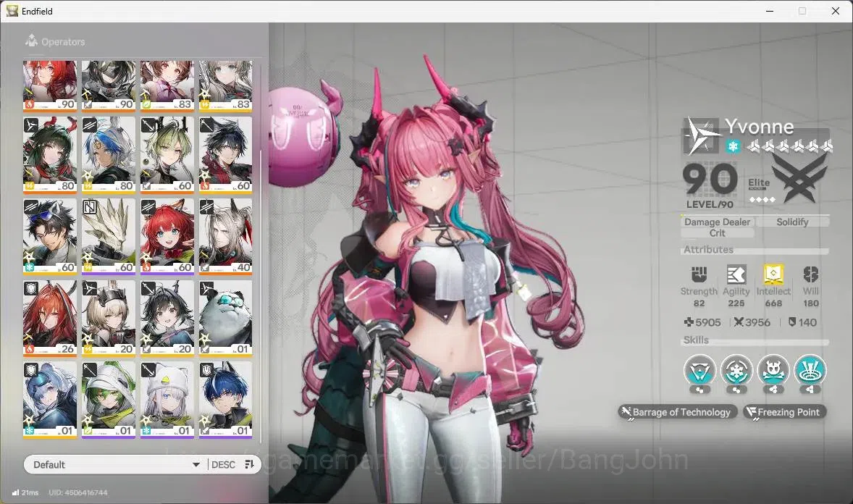
Task: Minimize the Endfield window
Action: click(769, 11)
